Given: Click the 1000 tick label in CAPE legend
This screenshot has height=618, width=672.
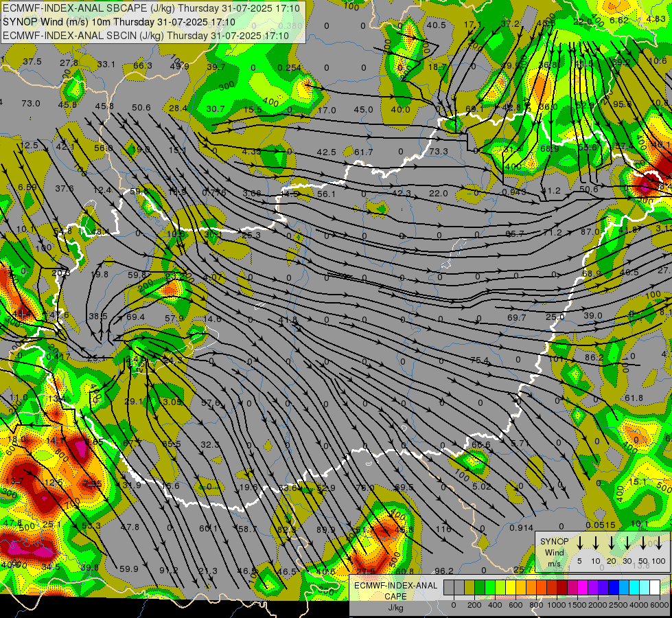Looking at the screenshot, I should point(557,605).
